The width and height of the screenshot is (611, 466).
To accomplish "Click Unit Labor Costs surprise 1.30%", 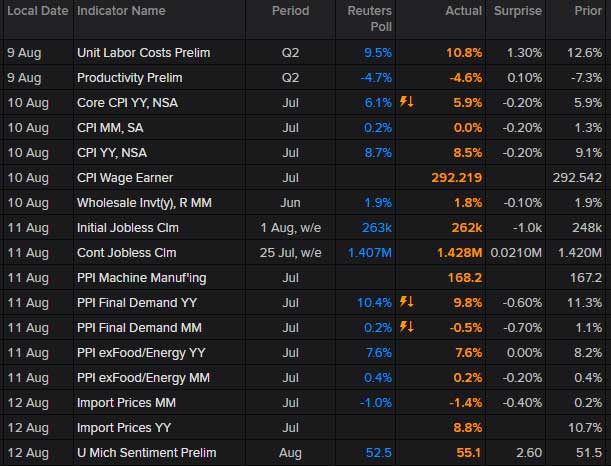I will pyautogui.click(x=524, y=53).
